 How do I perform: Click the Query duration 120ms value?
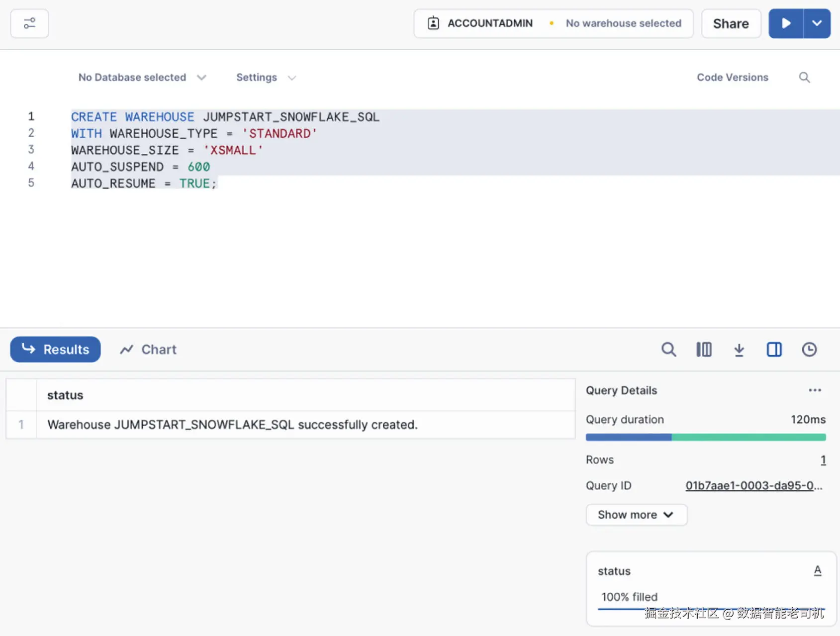(808, 420)
